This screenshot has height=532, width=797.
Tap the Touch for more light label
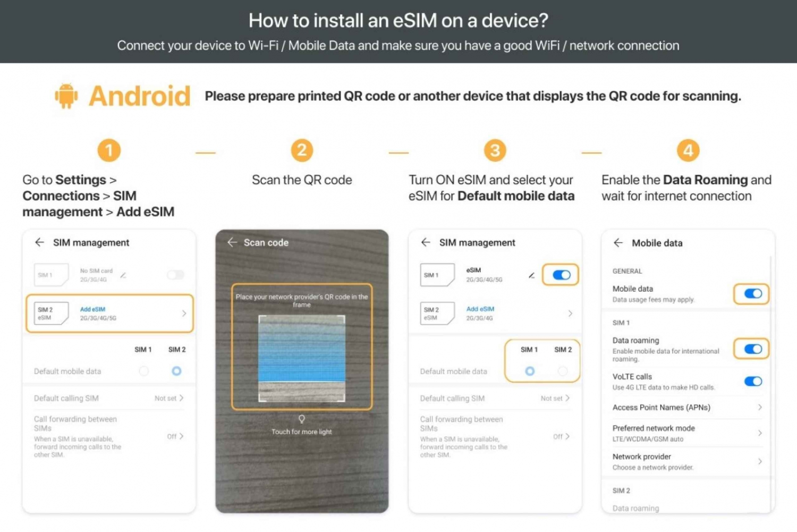coord(302,432)
